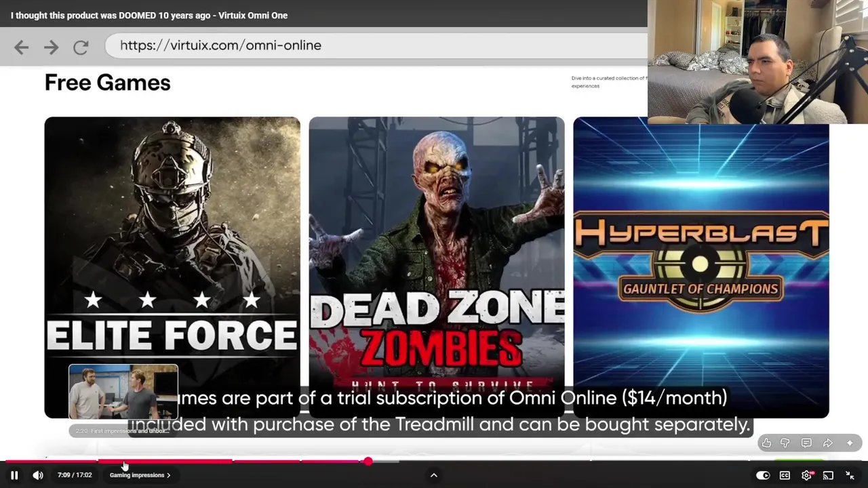Share the video using arrow icon
The image size is (868, 488).
pyautogui.click(x=828, y=443)
